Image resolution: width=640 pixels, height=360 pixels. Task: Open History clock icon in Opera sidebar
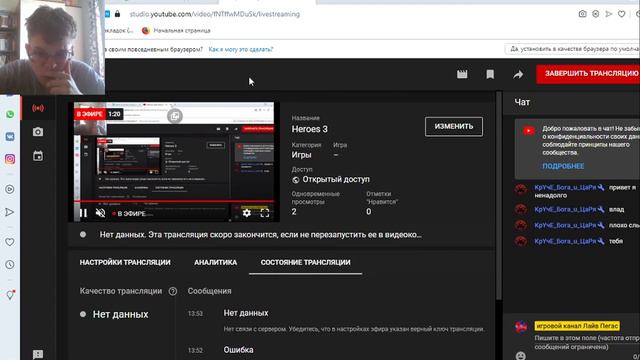tap(10, 264)
